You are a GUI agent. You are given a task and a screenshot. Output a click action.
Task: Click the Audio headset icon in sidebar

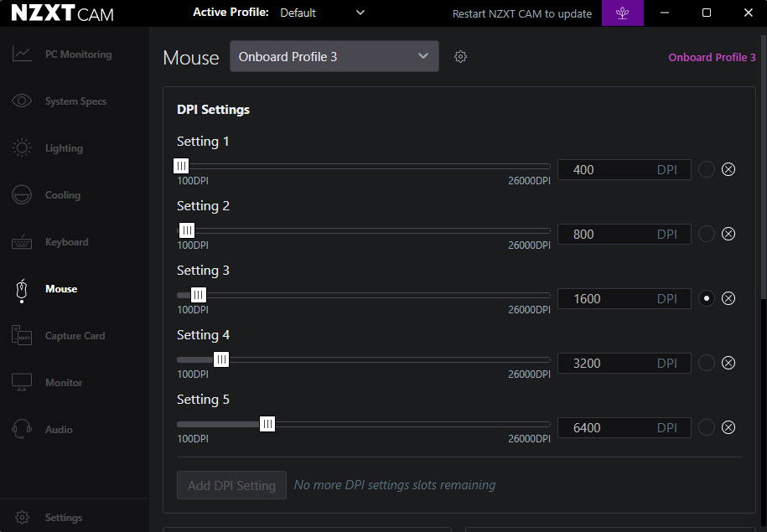point(22,430)
